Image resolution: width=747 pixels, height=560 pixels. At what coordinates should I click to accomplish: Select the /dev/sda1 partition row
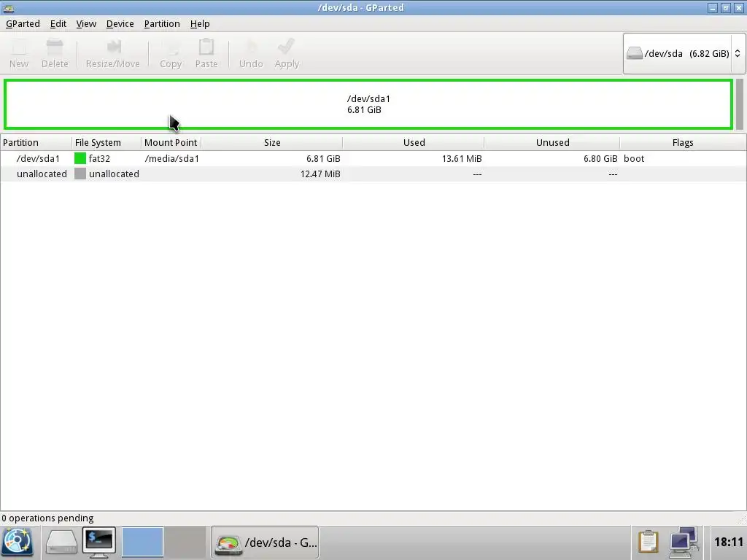click(373, 158)
